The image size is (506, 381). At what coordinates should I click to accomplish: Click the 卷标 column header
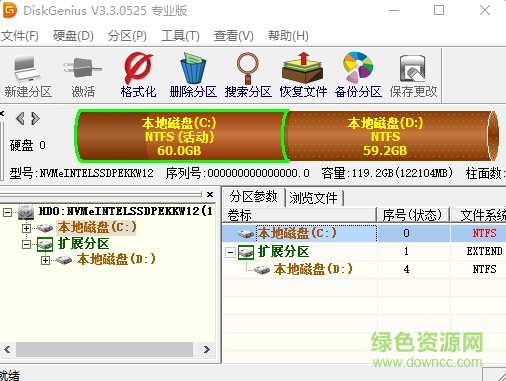pos(299,215)
